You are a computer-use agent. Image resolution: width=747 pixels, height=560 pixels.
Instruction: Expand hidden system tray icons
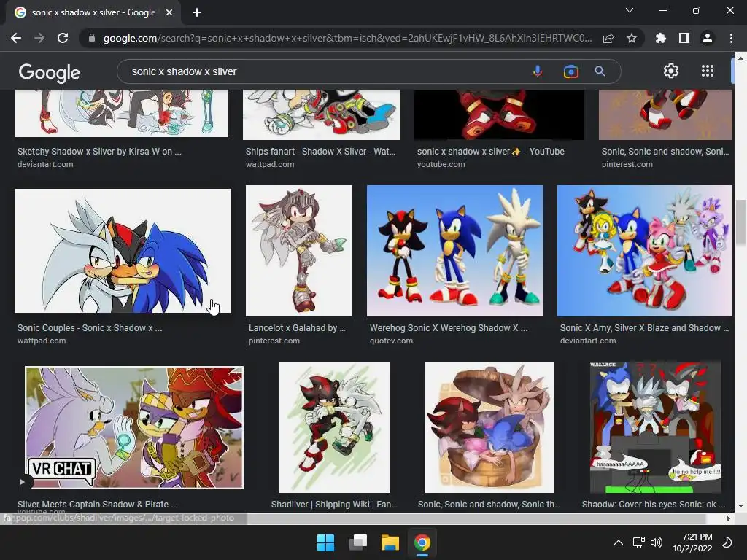619,542
